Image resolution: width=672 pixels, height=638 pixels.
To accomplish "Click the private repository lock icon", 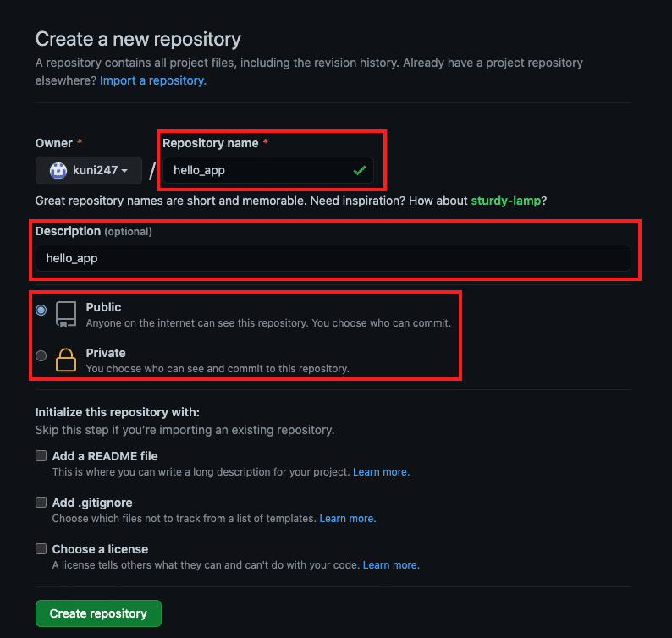I will pos(66,360).
